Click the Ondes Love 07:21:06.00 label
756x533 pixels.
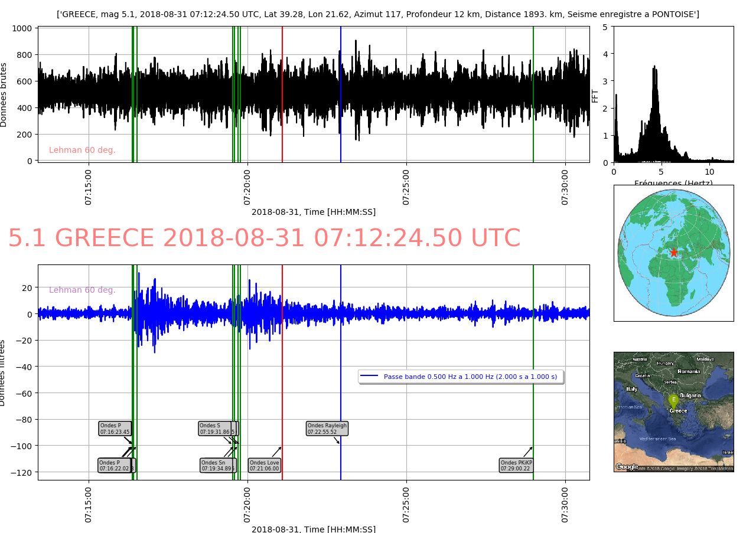264,466
